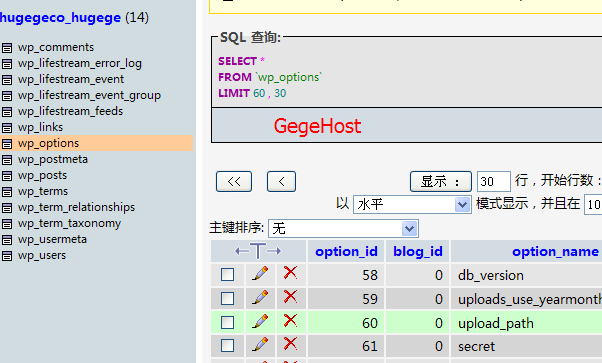The width and height of the screenshot is (602, 363).
Task: Sort by blog_id column header
Action: coord(418,252)
